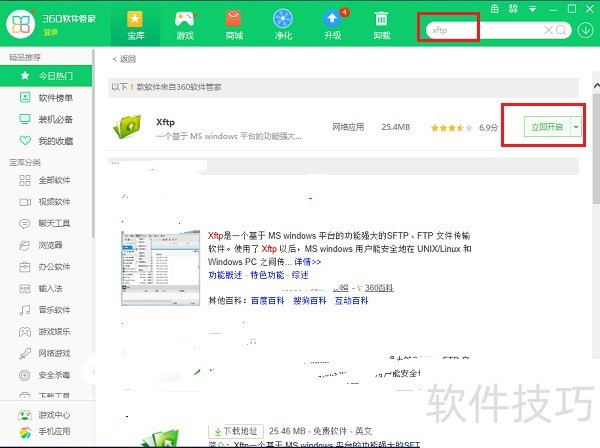Select 软件榜单 in the sidebar
Viewport: 600px width, 448px height.
46,98
